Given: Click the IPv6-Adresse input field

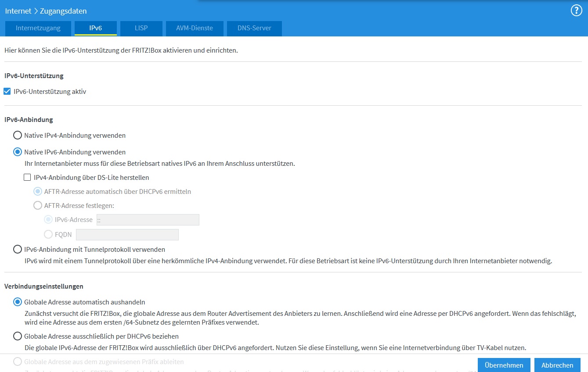Looking at the screenshot, I should click(148, 220).
